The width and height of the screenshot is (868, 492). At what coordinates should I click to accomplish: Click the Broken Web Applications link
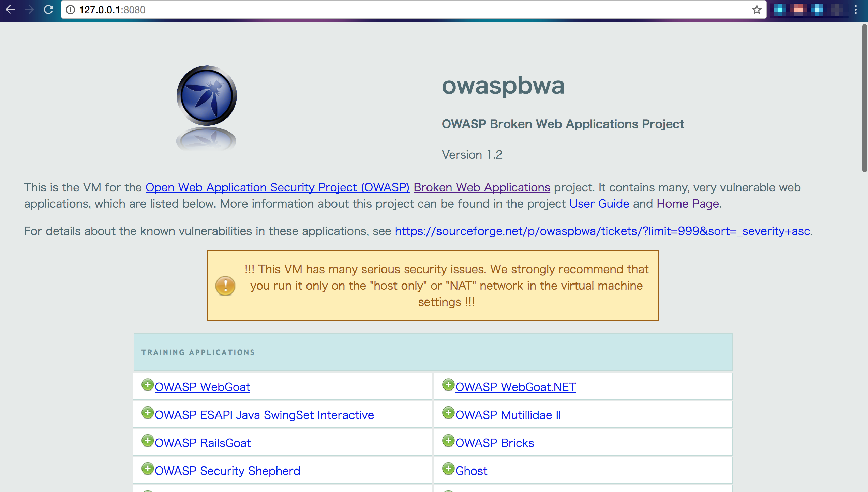(x=481, y=187)
